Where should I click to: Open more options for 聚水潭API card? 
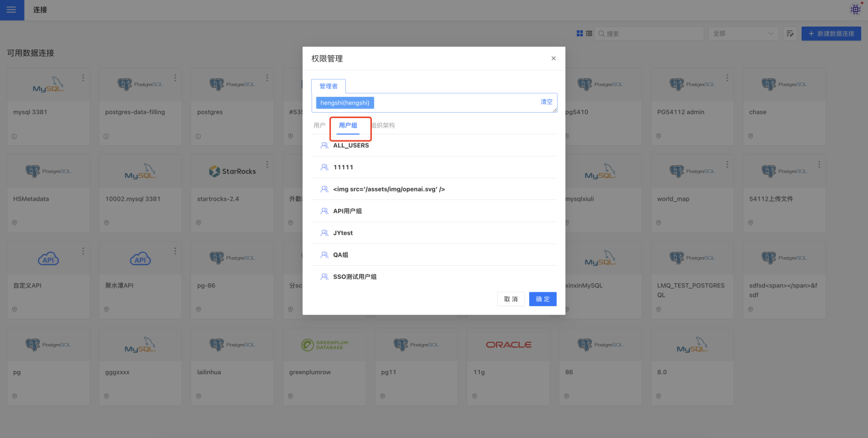pyautogui.click(x=175, y=251)
